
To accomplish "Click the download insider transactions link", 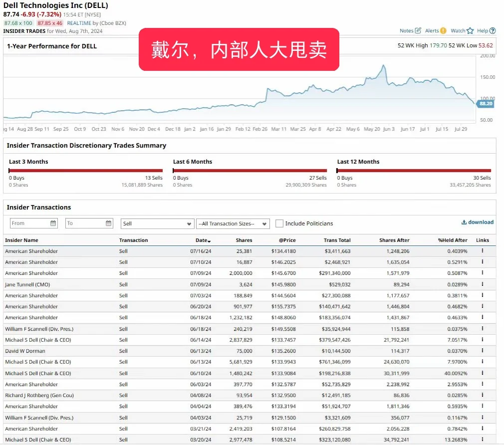I will [478, 222].
